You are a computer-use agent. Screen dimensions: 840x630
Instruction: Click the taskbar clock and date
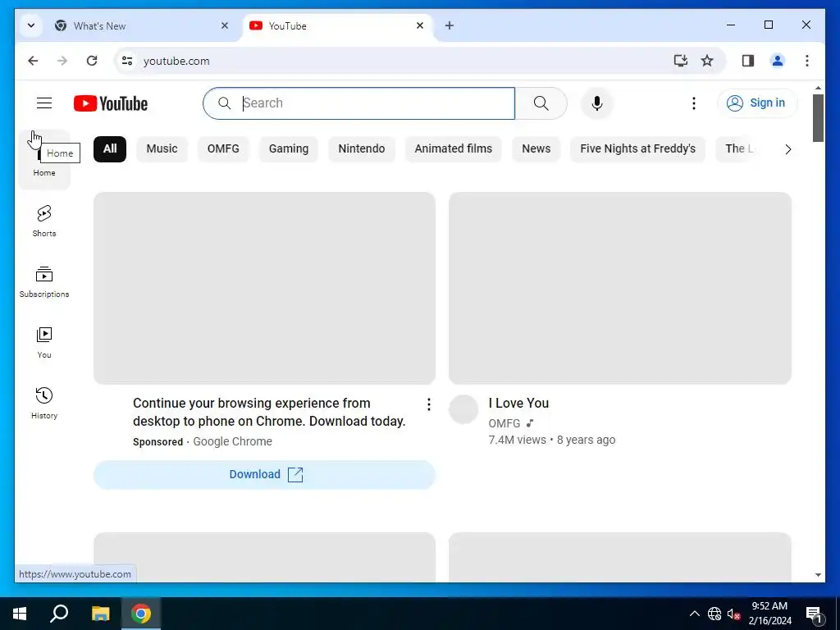pos(769,614)
